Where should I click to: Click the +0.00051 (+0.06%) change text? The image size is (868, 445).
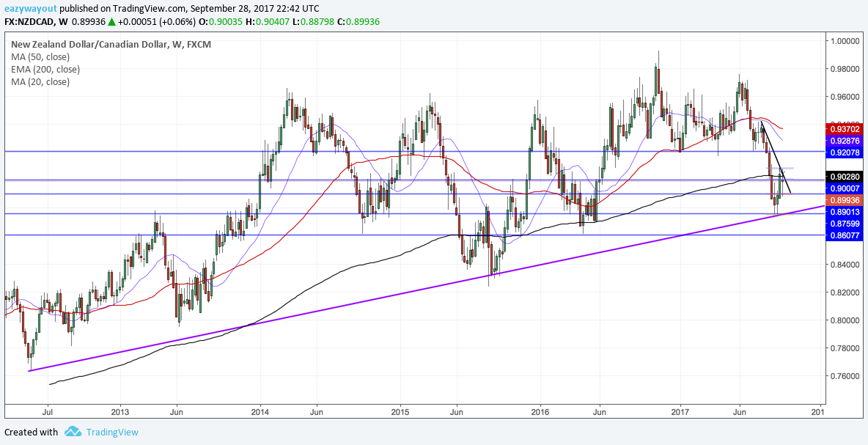pos(157,22)
